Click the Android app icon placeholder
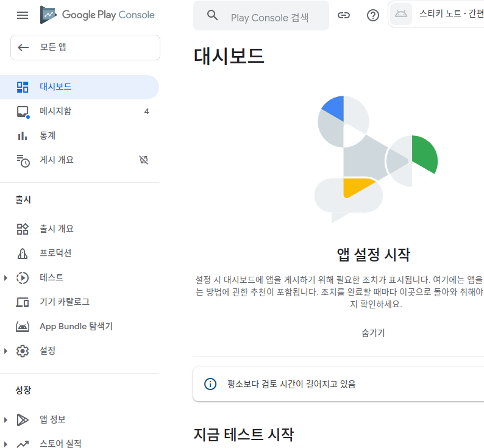This screenshot has width=484, height=448. point(401,14)
